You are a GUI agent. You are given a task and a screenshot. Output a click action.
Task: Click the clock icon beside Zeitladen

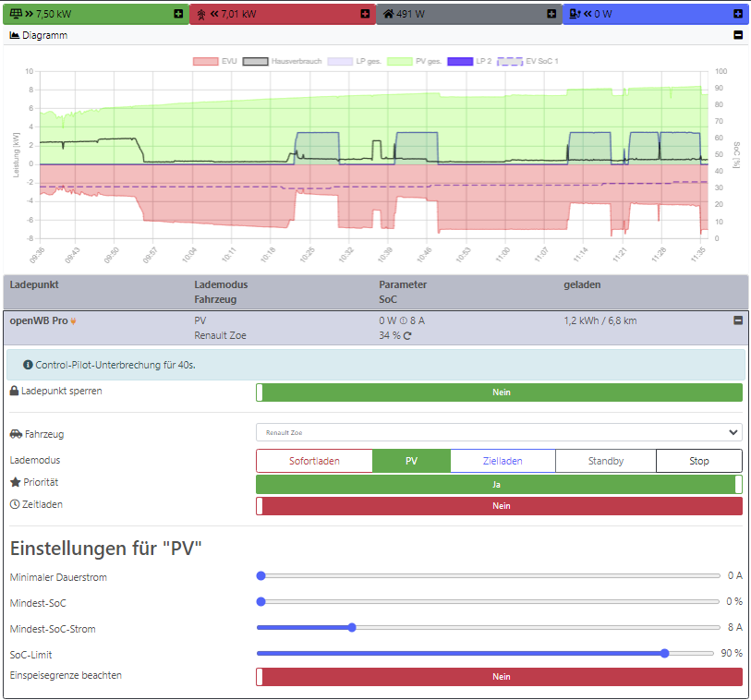point(15,504)
